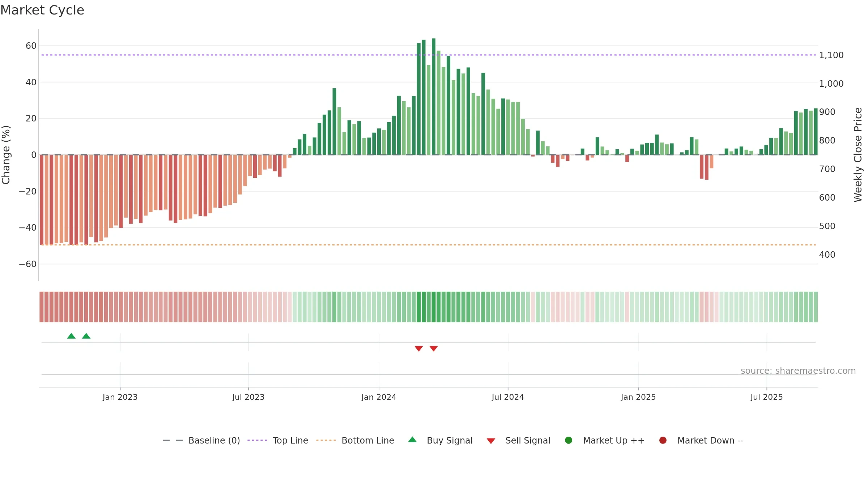The image size is (868, 488).
Task: Click the Weekly Close Price axis title
Action: tap(858, 155)
